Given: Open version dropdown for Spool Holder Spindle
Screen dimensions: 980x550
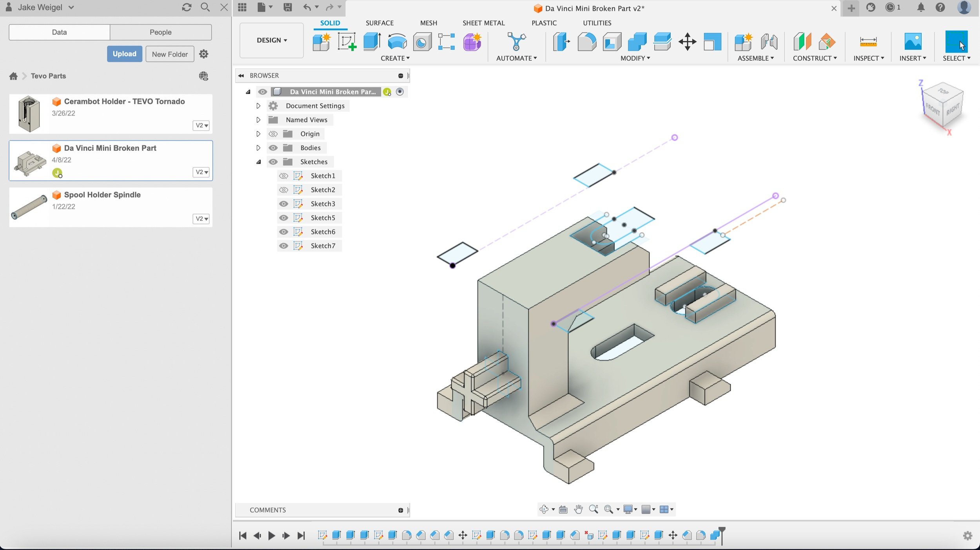Looking at the screenshot, I should click(201, 219).
